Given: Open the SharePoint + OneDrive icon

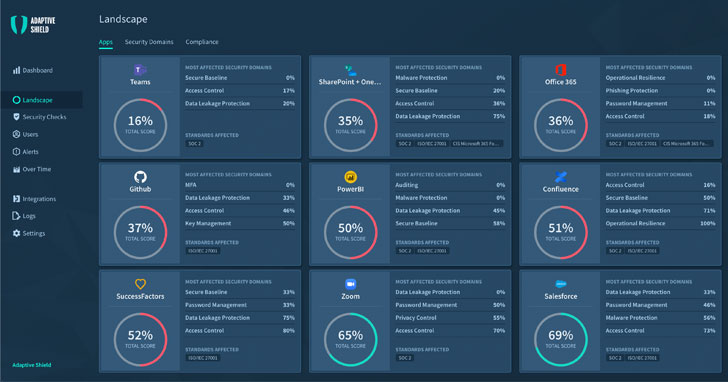Looking at the screenshot, I should tap(351, 71).
